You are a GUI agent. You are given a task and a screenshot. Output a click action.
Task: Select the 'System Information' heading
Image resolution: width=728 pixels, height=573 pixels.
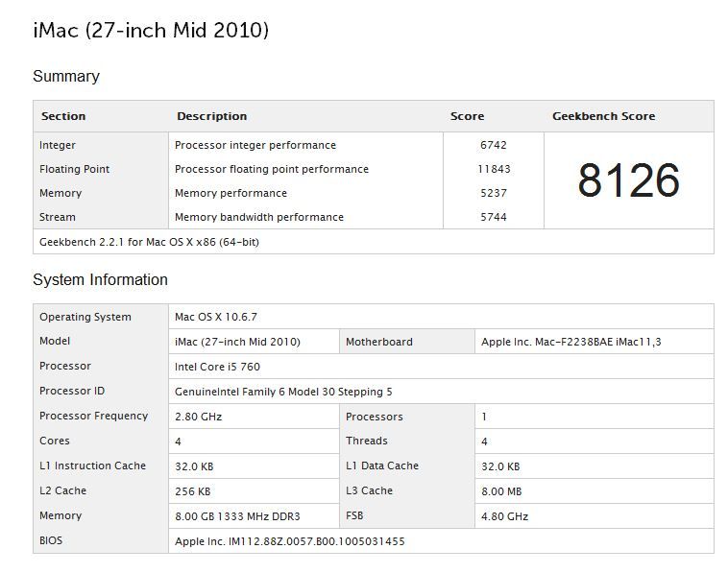point(100,279)
